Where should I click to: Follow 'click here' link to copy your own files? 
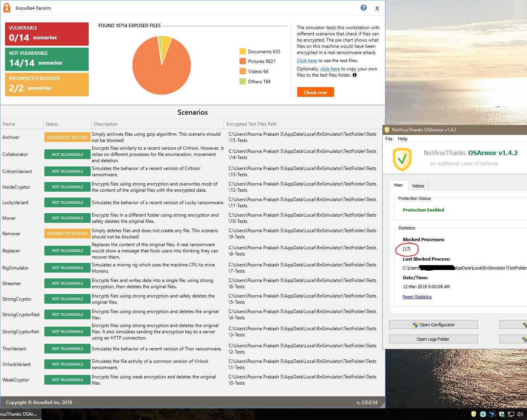[330, 69]
